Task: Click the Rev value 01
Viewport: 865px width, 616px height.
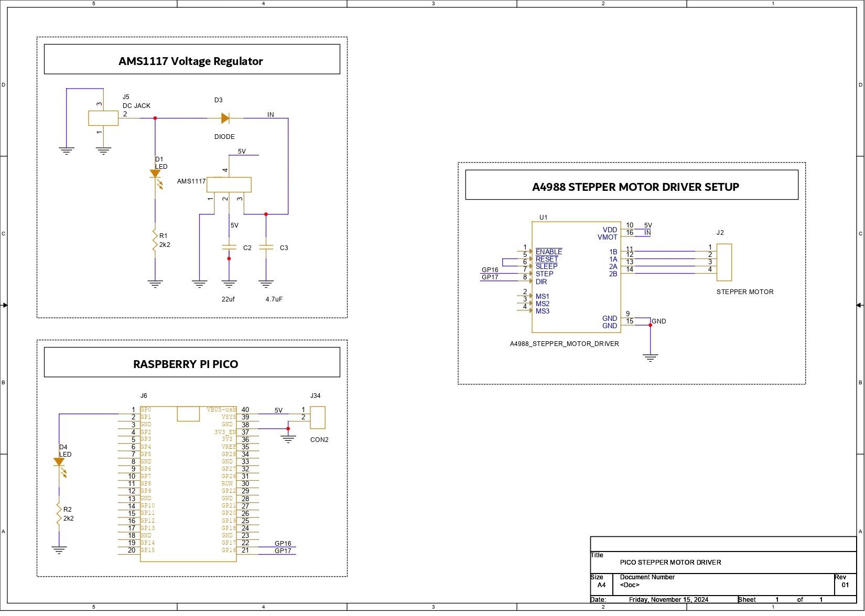Action: pyautogui.click(x=845, y=585)
